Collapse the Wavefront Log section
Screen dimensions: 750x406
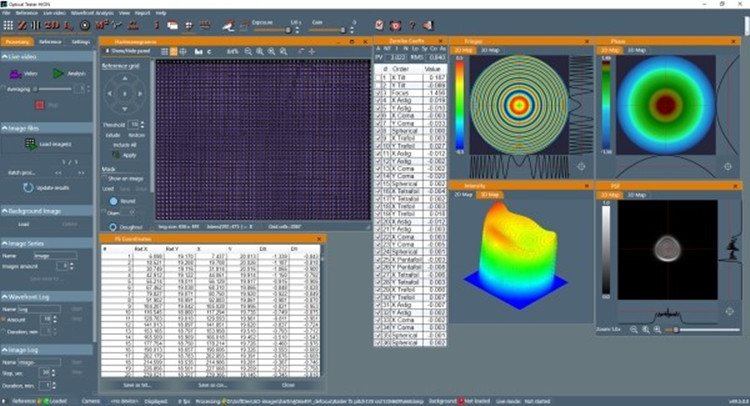[x=4, y=297]
